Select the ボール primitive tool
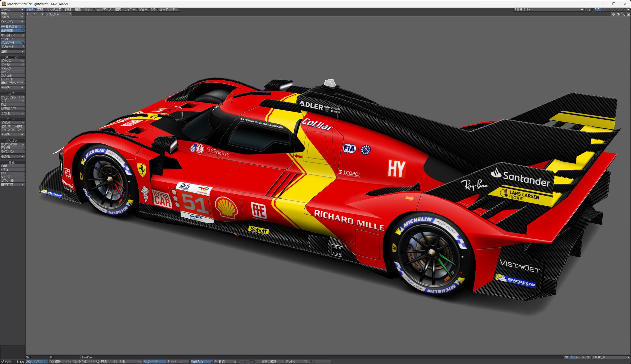This screenshot has height=364, width=631. [12, 64]
